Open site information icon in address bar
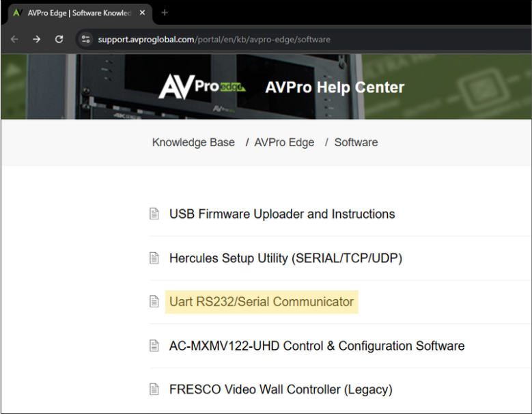 (86, 40)
